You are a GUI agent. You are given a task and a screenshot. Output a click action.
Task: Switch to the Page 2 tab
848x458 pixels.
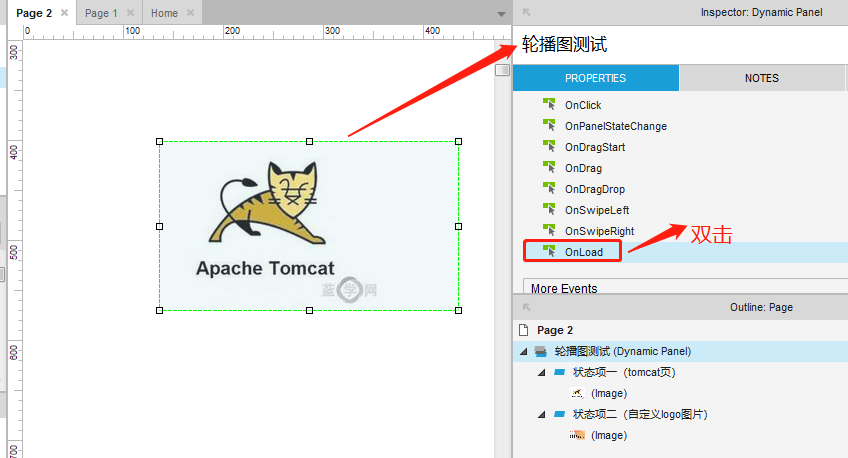34,13
